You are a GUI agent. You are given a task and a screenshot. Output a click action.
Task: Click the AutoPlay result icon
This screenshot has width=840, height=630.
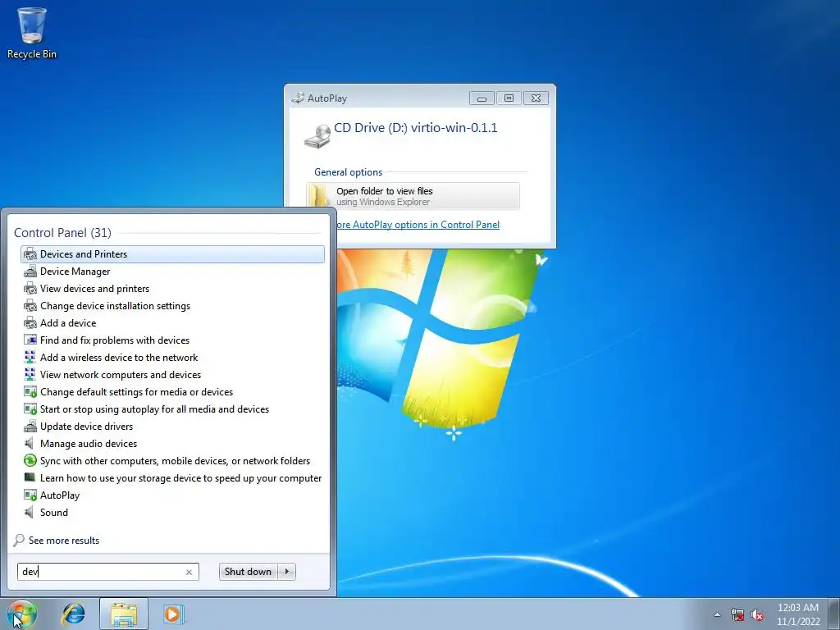coord(30,495)
